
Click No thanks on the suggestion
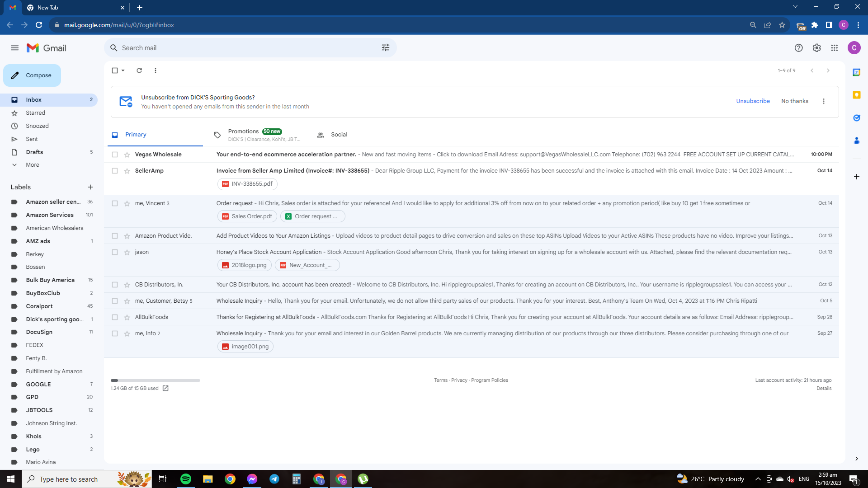click(795, 101)
